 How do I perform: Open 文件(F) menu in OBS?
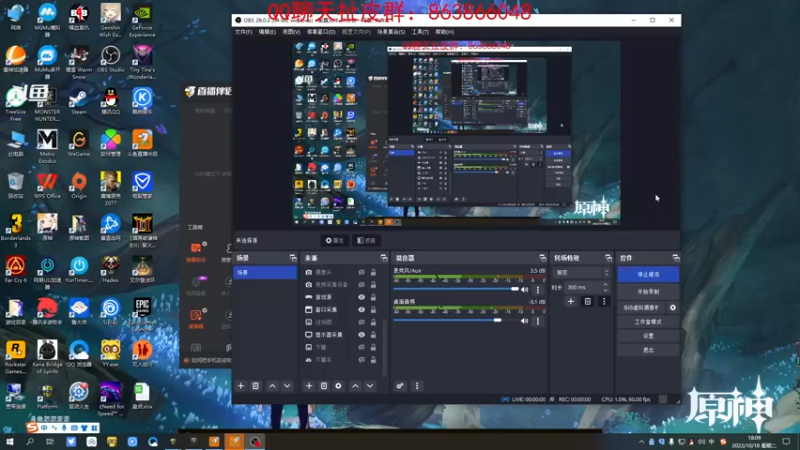tap(243, 32)
